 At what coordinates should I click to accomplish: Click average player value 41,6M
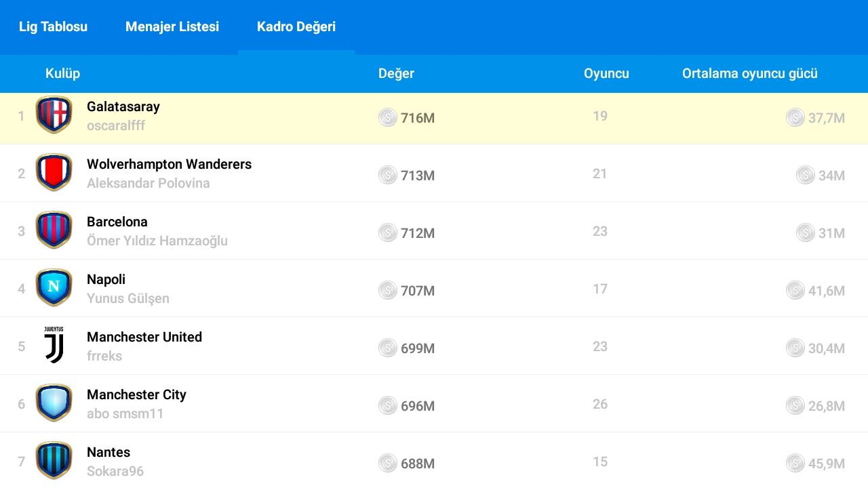(827, 291)
